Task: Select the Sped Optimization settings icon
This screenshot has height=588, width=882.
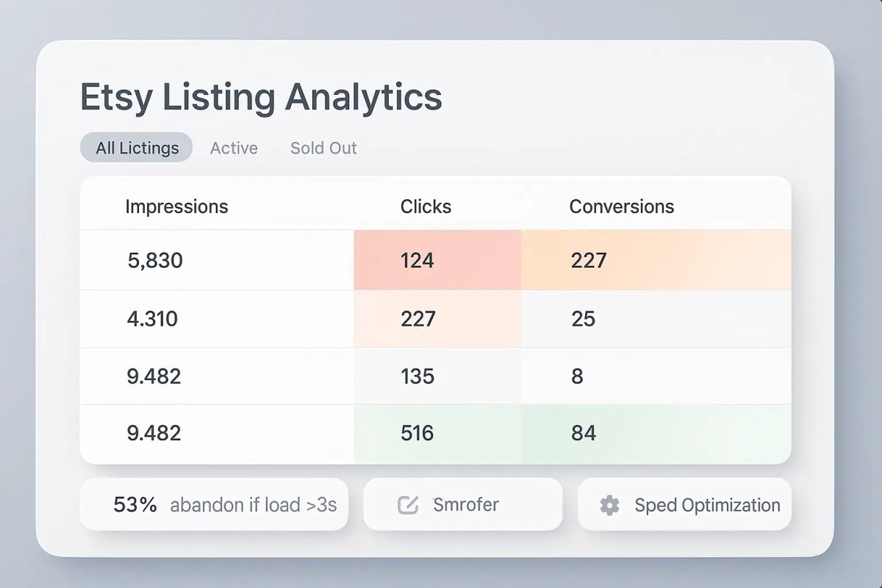Action: [x=609, y=504]
